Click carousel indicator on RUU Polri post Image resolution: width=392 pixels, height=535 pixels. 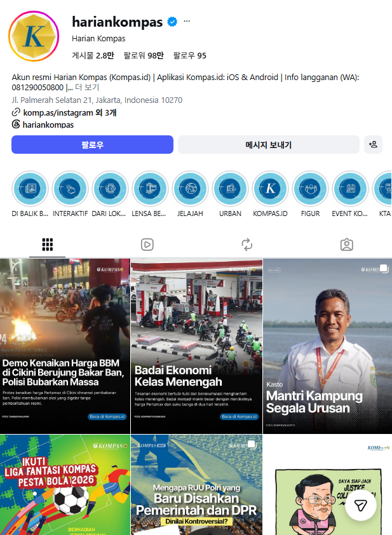(x=252, y=444)
